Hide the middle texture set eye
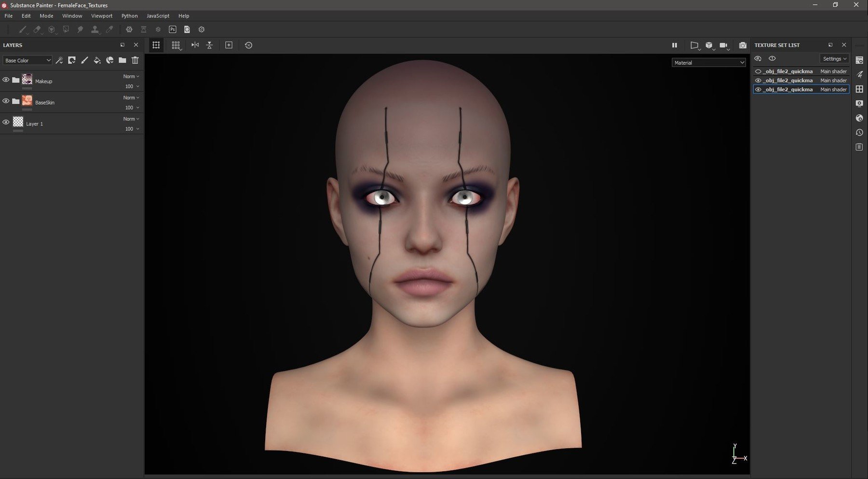868x479 pixels. (x=758, y=81)
